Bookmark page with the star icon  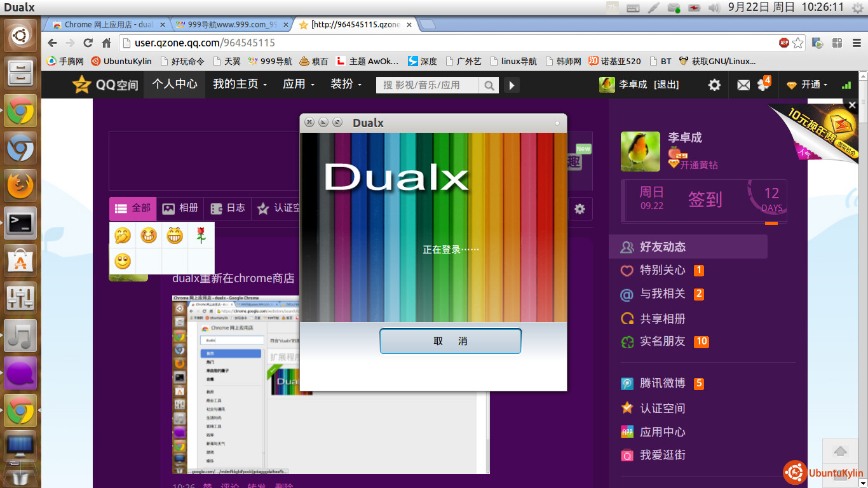click(798, 43)
